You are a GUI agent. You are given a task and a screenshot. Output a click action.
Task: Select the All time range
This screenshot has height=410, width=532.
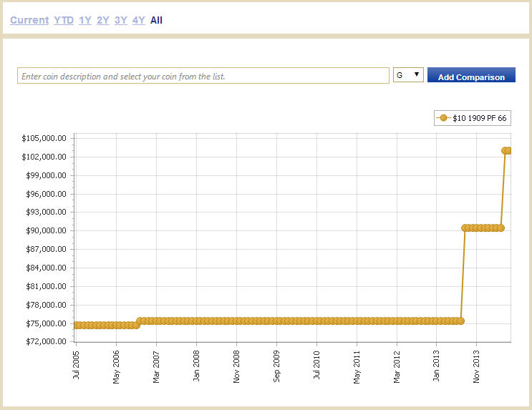coord(156,20)
